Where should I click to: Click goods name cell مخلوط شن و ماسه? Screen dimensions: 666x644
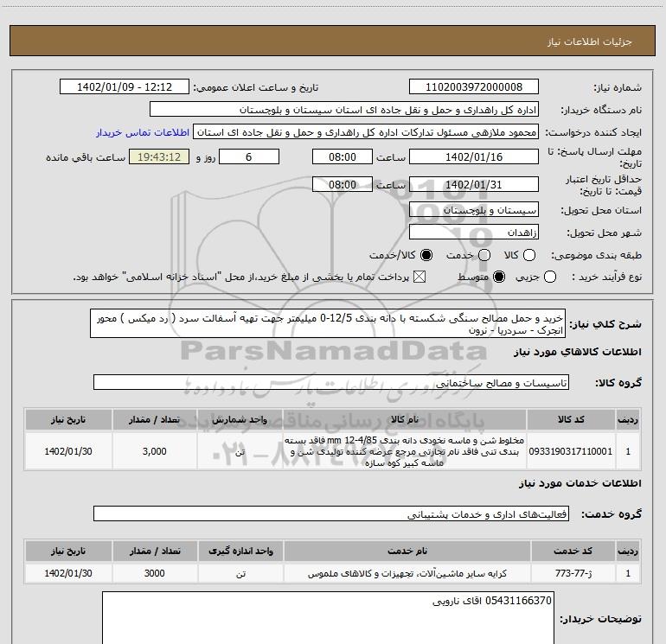(x=405, y=451)
